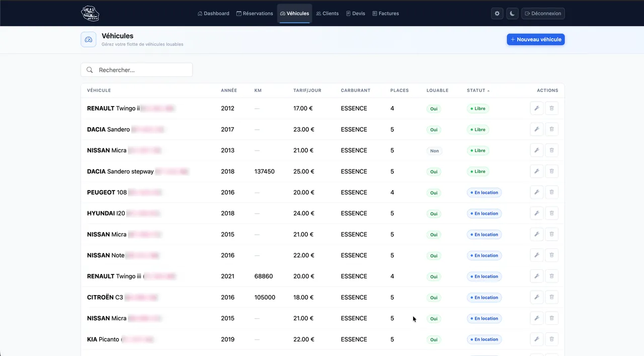Click 'En location' status of KIA Picanto
Viewport: 644px width, 356px height.
point(484,339)
